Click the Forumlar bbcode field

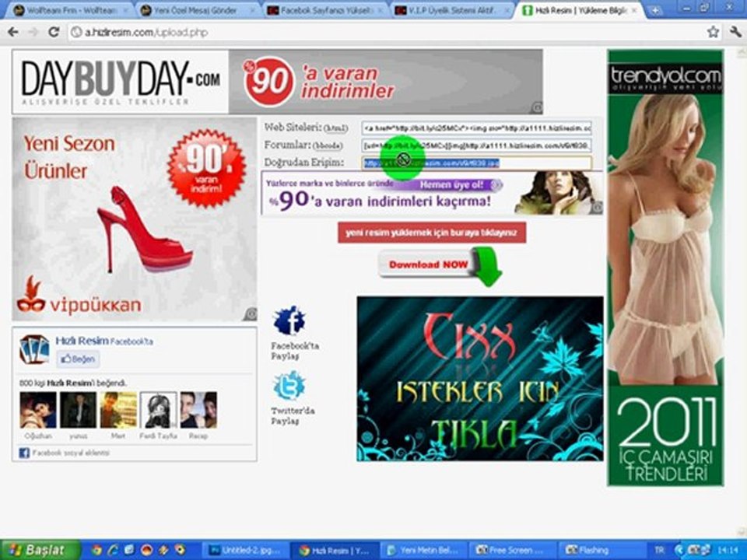point(476,145)
